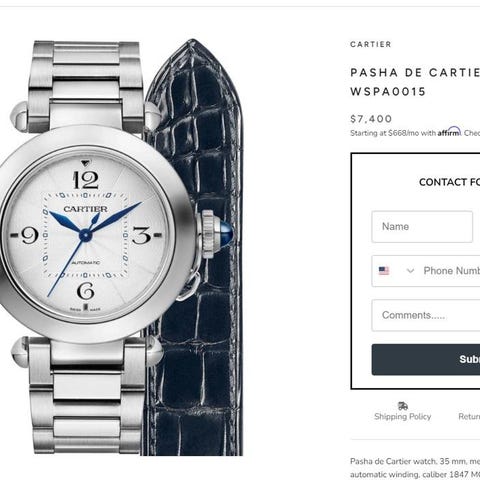Click the Pasha de Cartier product title
This screenshot has height=480, width=480.
coord(415,82)
